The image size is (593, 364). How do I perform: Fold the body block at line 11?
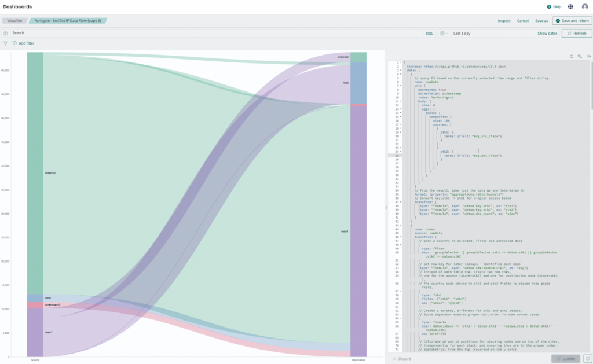401,101
